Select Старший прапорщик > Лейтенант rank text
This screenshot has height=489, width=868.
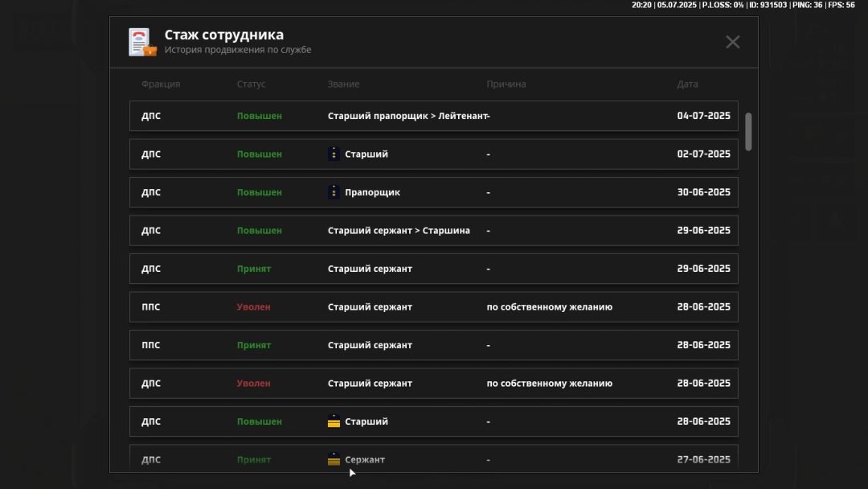click(407, 116)
